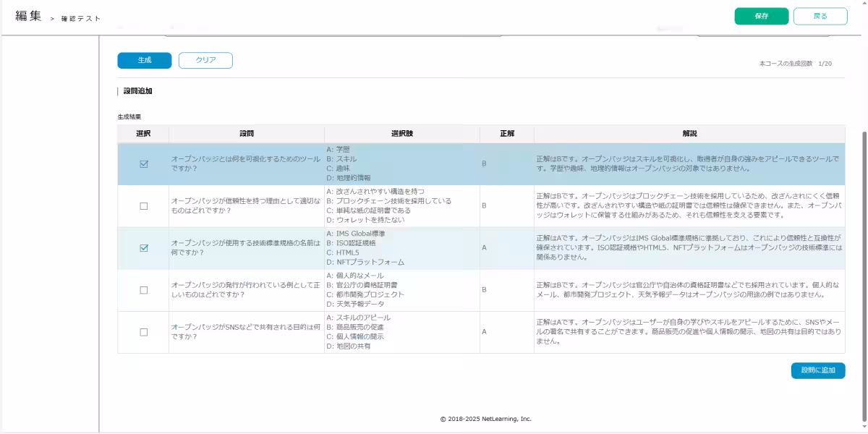868x434 pixels.
Task: Uncheck the 技術標準規格 question checkbox
Action: click(143, 248)
